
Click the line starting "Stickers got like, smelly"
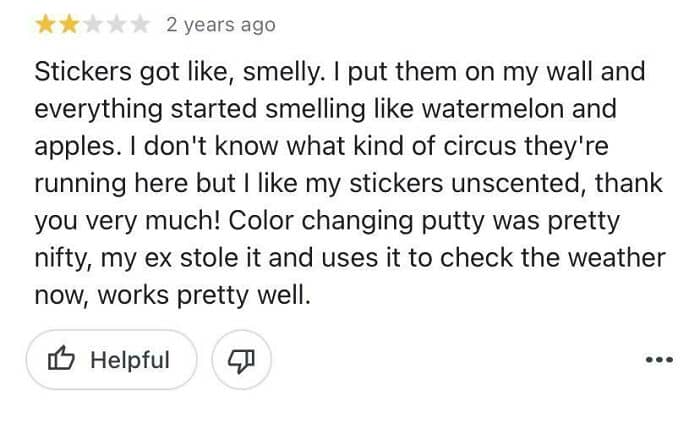pos(340,72)
